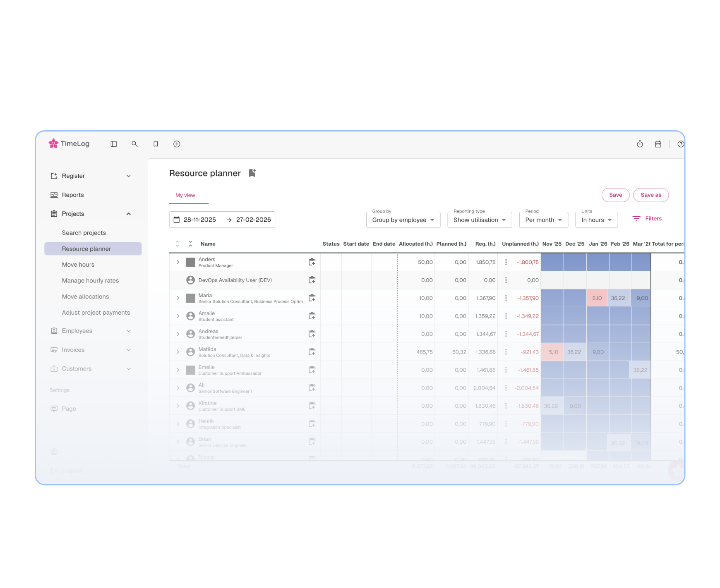This screenshot has width=720, height=588.
Task: Open the allocation clipboard icon on Anders's row
Action: (x=312, y=262)
